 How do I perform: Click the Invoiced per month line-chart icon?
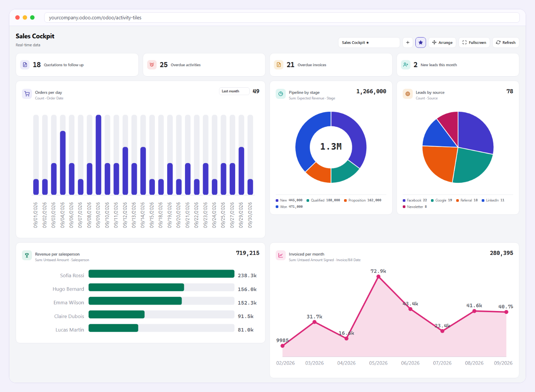click(281, 256)
